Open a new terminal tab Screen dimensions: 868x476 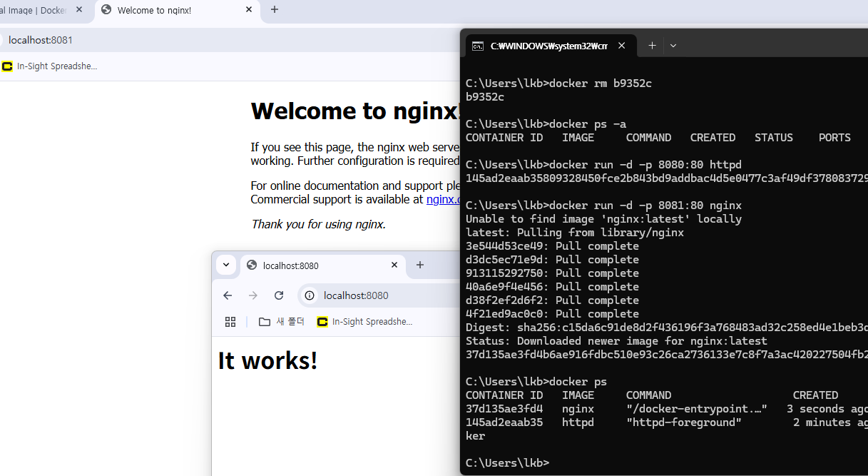(652, 46)
